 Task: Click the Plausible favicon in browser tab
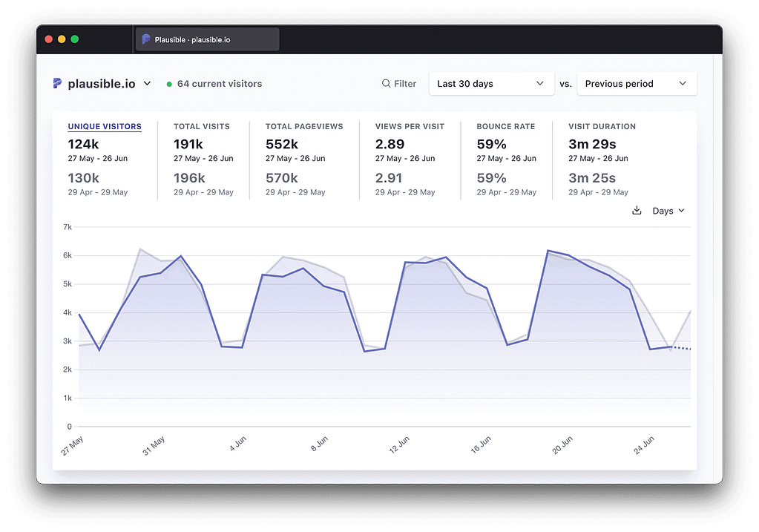pos(146,39)
